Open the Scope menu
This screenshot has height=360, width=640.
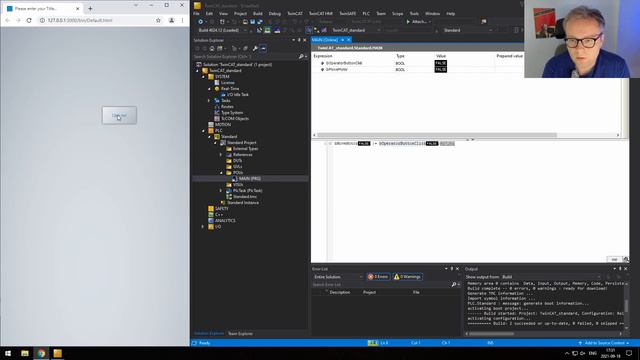click(398, 13)
